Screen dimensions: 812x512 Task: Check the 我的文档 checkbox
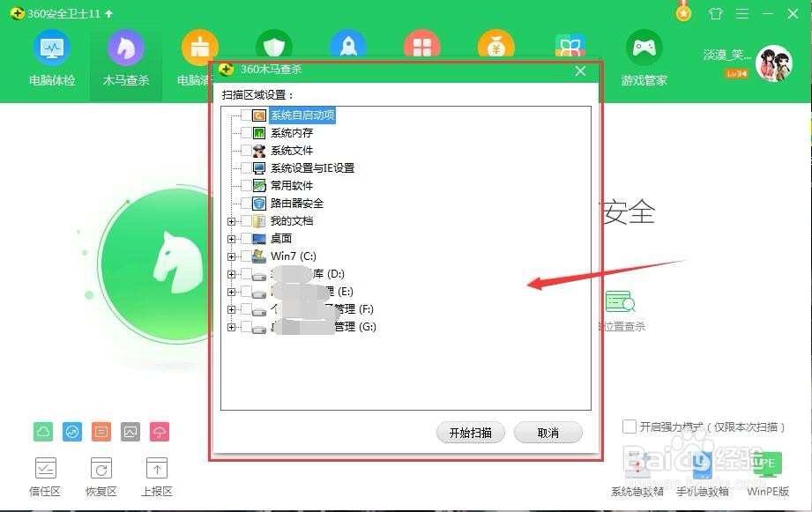tap(246, 221)
